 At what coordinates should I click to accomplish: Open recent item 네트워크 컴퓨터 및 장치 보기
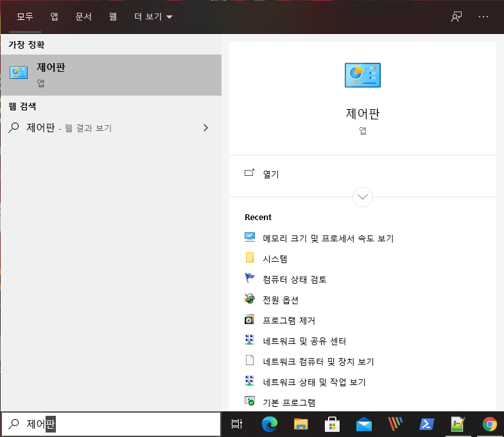tap(318, 361)
